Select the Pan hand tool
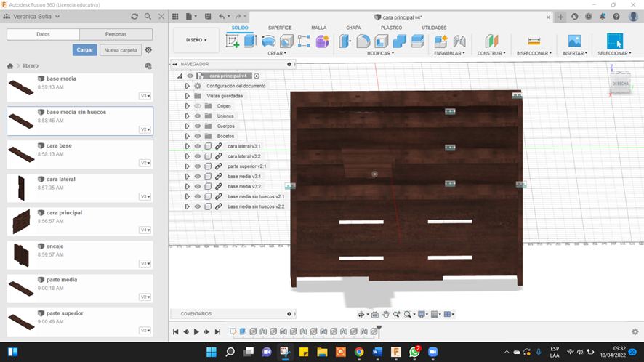Image resolution: width=644 pixels, height=362 pixels. coord(386,314)
